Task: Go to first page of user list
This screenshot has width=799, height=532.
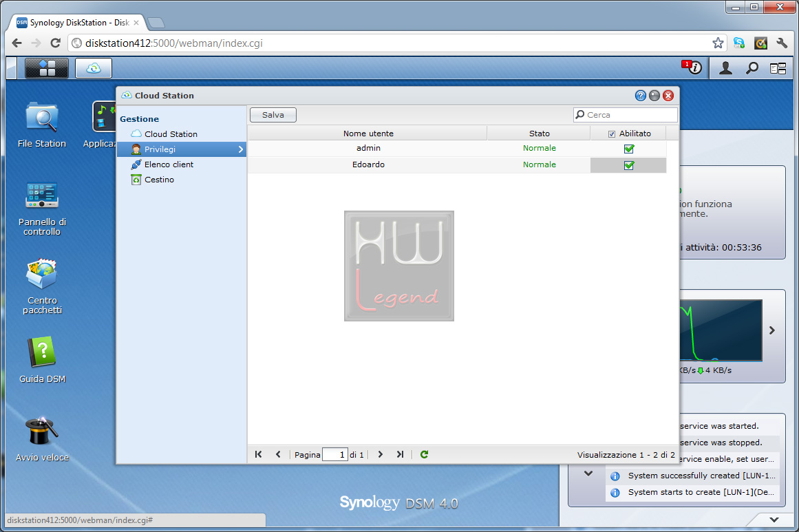Action: click(x=258, y=454)
